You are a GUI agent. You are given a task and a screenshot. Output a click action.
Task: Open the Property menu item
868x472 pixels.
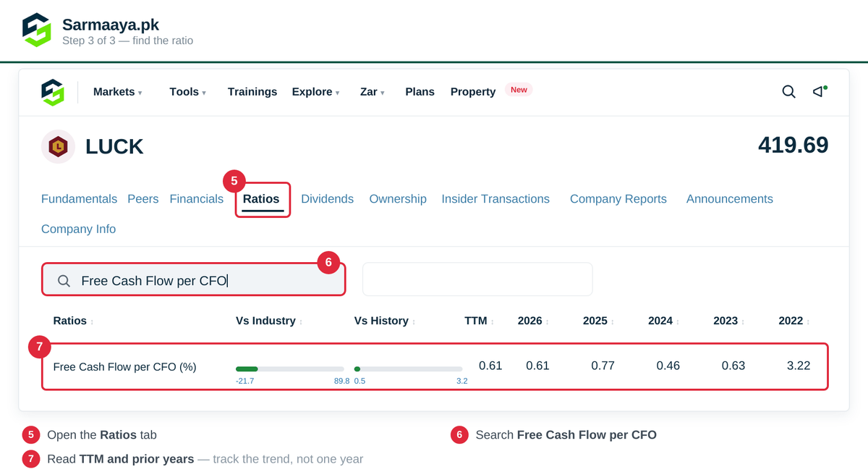click(473, 92)
